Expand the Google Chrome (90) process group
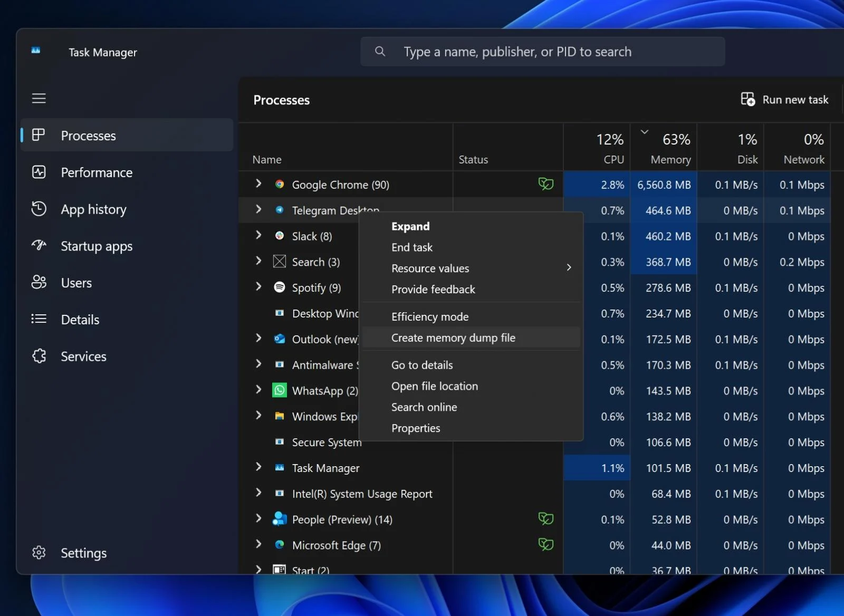844x616 pixels. tap(258, 184)
